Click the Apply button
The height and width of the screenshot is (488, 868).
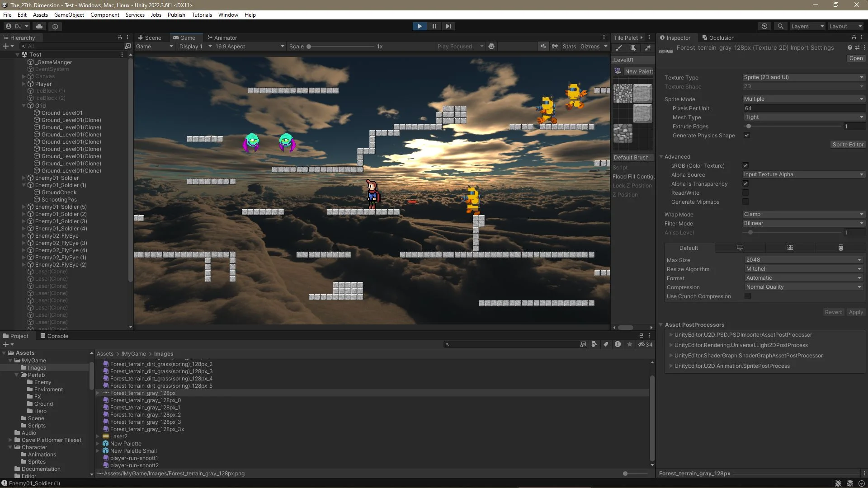(855, 312)
